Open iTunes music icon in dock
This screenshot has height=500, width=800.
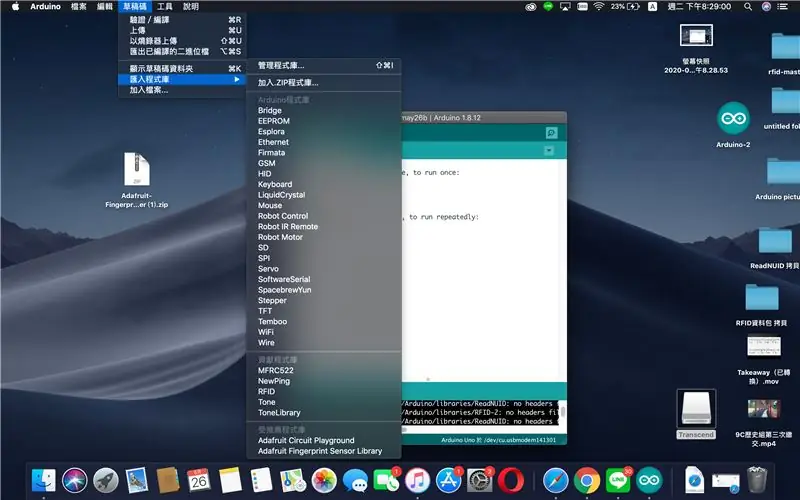(417, 481)
